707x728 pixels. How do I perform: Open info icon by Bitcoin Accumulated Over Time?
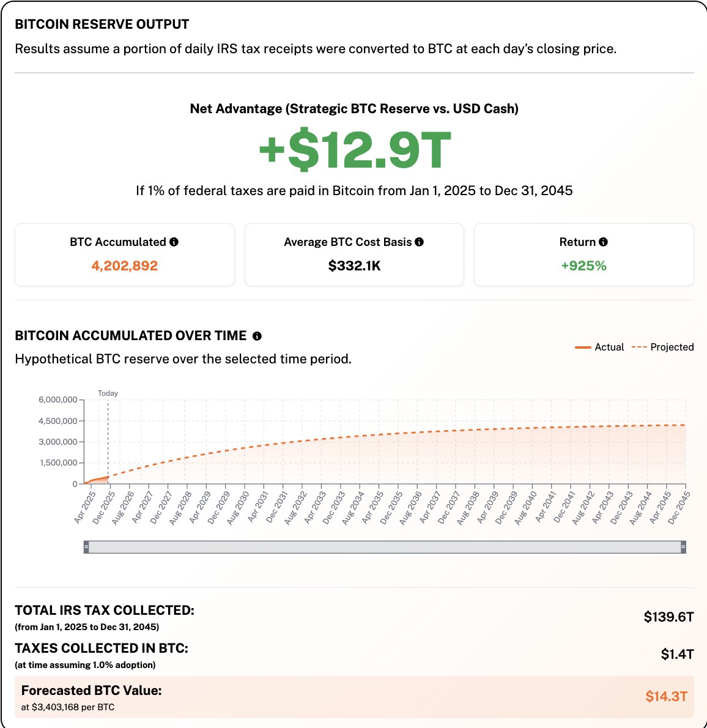[257, 336]
